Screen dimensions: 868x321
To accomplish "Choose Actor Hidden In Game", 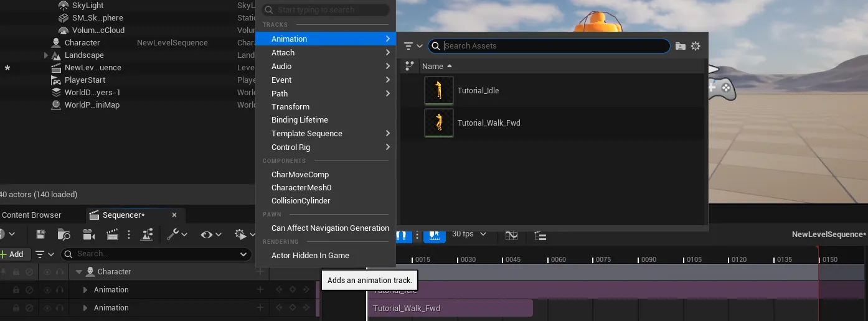I will pyautogui.click(x=326, y=255).
